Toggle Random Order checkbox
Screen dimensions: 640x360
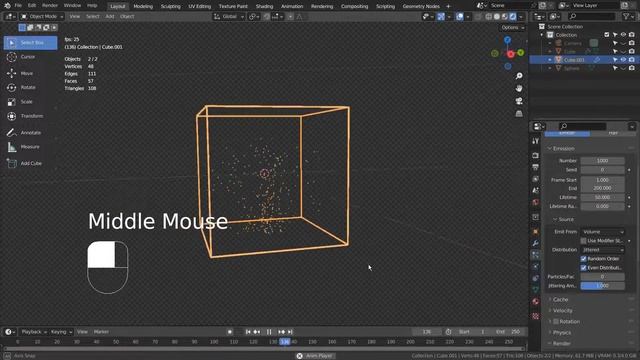583,259
